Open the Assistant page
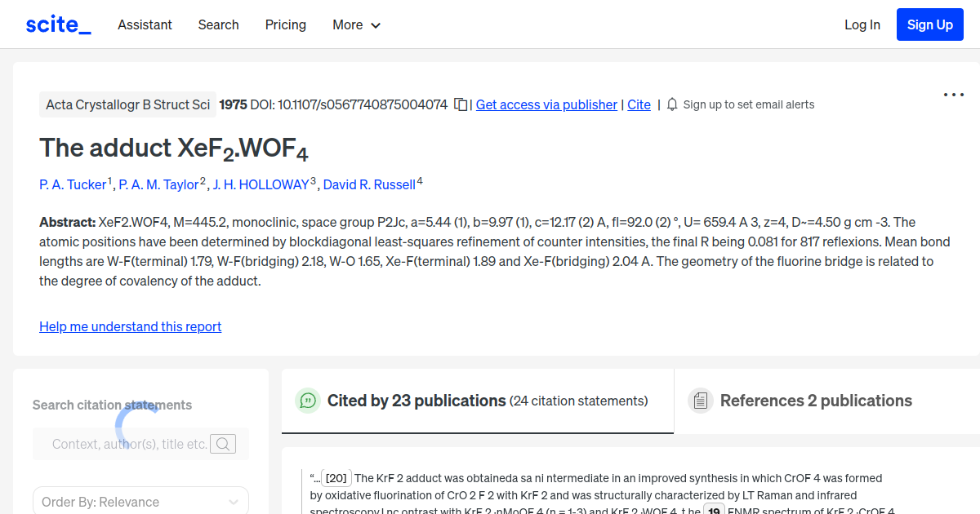This screenshot has width=980, height=514. coord(145,24)
